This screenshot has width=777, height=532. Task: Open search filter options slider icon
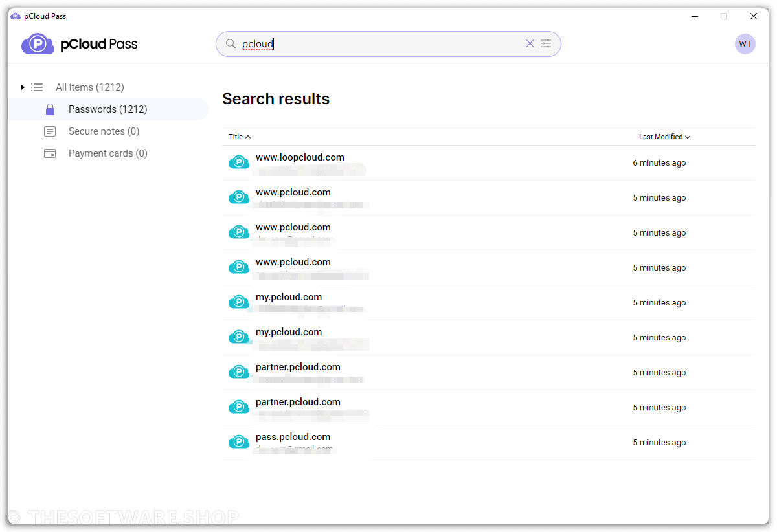point(546,43)
